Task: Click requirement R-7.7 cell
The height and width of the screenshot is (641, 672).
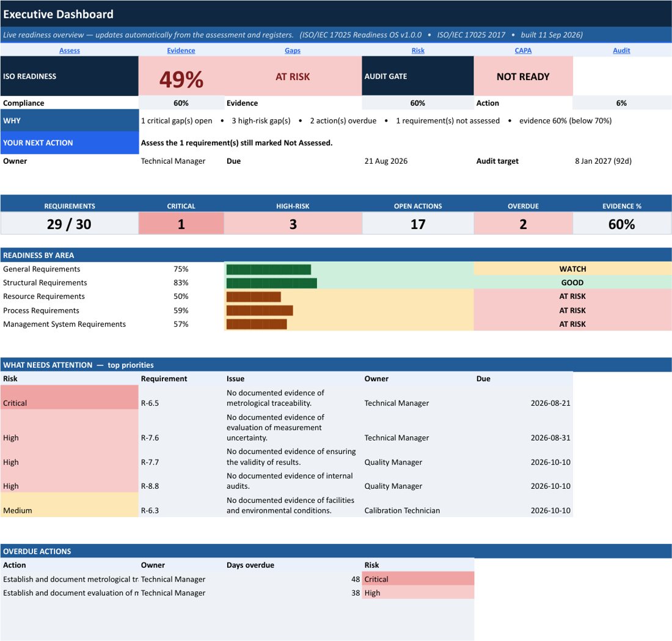Action: (150, 462)
